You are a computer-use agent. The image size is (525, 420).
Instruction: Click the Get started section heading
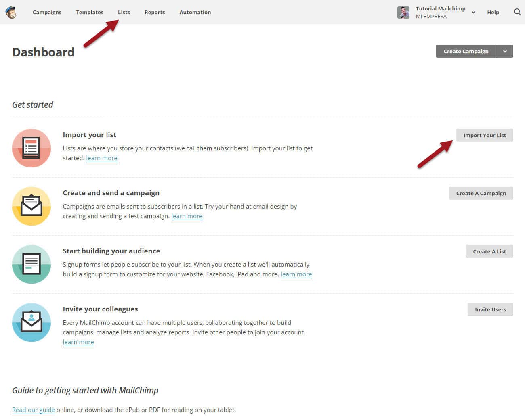33,104
